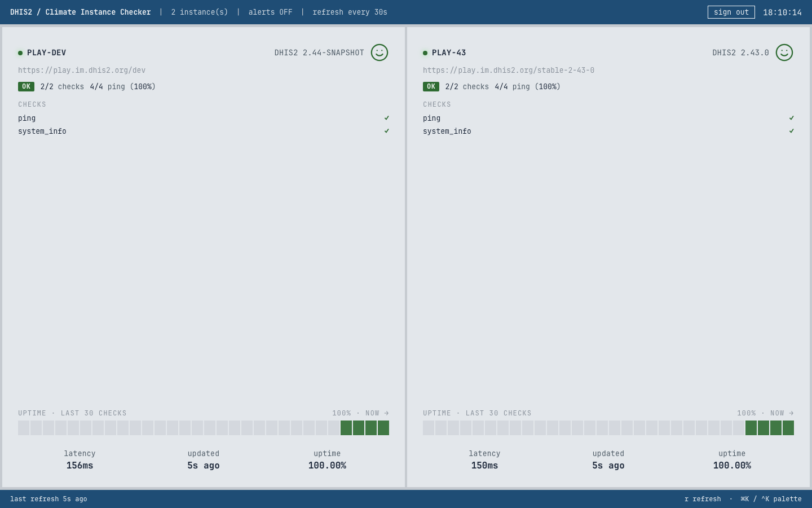Click the 'ping' check row in PLAY-43
The height and width of the screenshot is (508, 812).
pyautogui.click(x=608, y=118)
